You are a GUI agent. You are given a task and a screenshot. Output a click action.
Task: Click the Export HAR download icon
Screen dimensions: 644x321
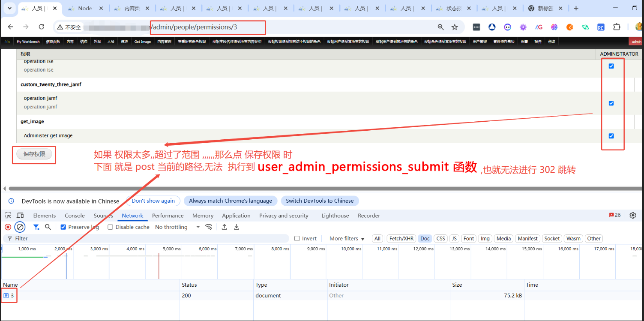(236, 227)
